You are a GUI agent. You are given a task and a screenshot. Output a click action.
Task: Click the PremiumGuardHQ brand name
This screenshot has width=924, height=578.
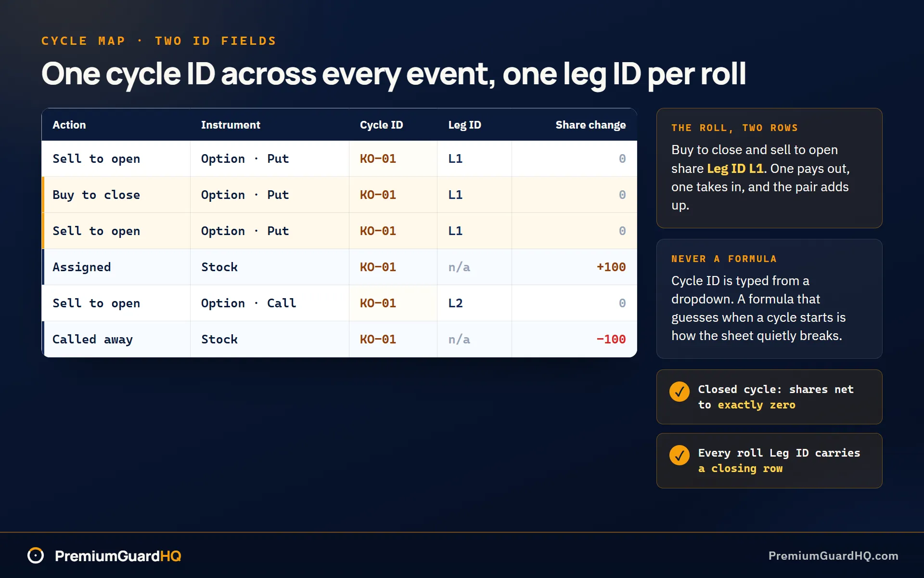coord(118,556)
